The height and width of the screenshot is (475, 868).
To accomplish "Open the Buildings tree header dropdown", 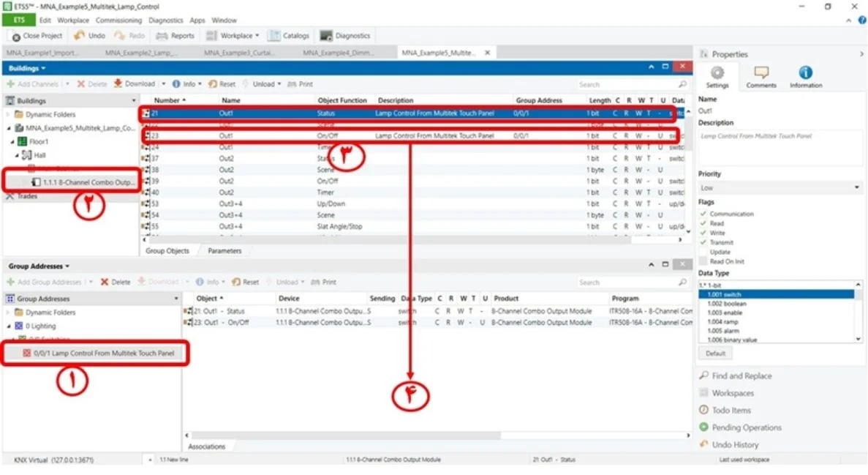I will click(133, 101).
